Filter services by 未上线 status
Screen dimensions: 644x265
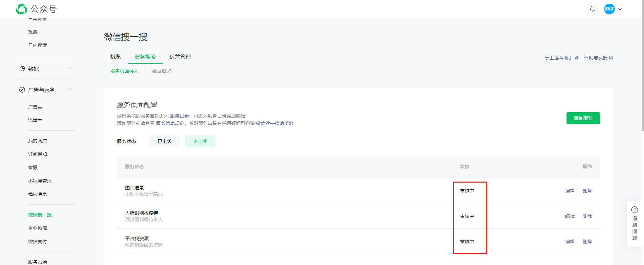[x=200, y=141]
